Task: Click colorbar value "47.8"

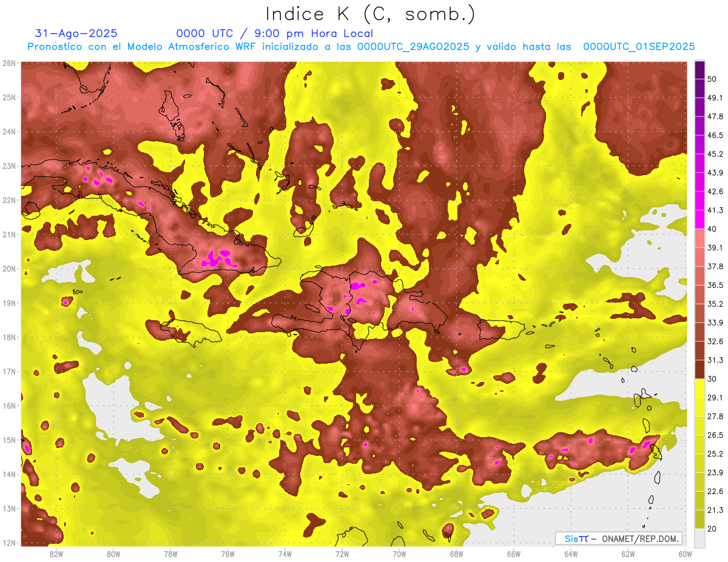Action: (715, 116)
